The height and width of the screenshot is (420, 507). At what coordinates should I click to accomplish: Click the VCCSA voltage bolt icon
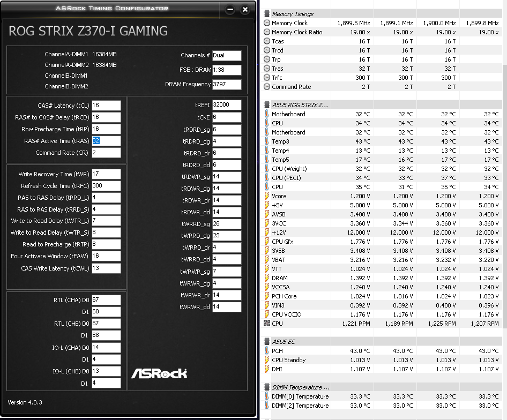267,287
